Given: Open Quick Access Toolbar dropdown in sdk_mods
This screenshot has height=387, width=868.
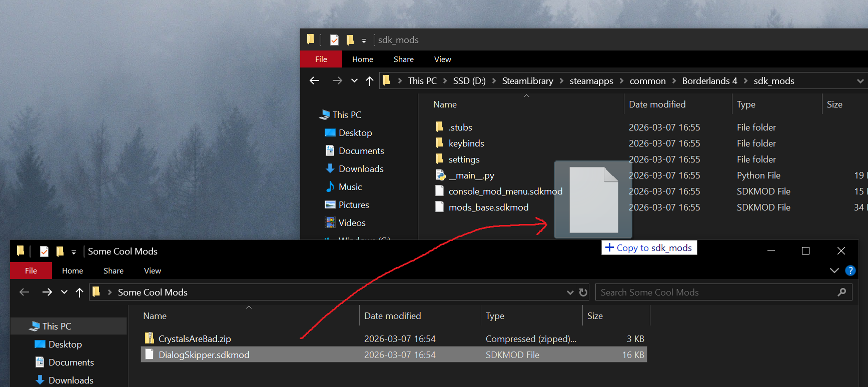Looking at the screenshot, I should click(x=364, y=40).
